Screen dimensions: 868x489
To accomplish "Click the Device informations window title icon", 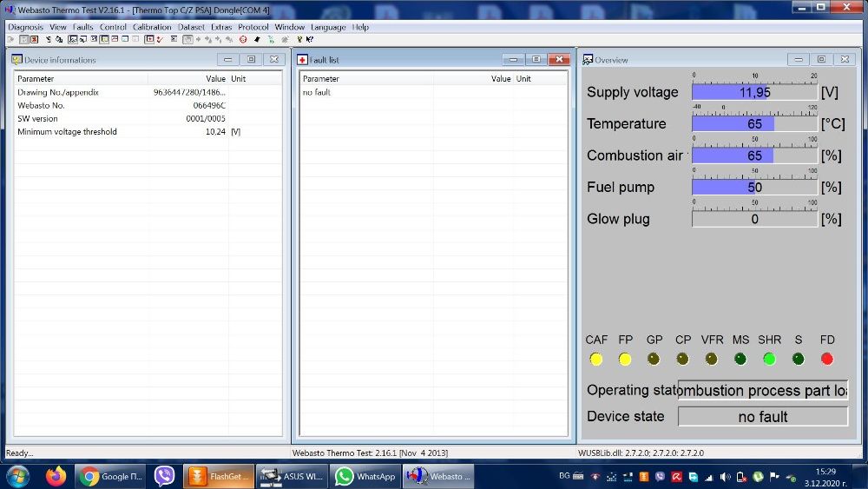I will click(x=17, y=59).
